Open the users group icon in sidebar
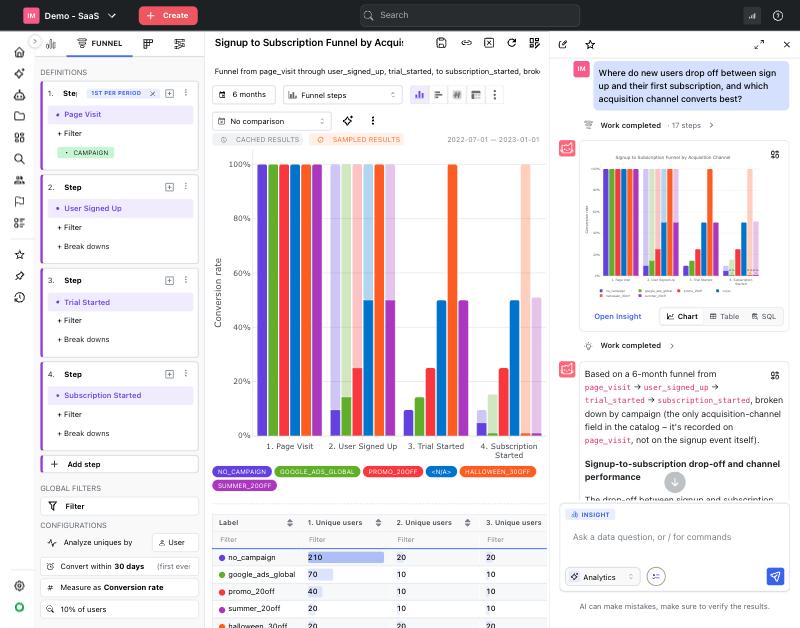 (19, 180)
